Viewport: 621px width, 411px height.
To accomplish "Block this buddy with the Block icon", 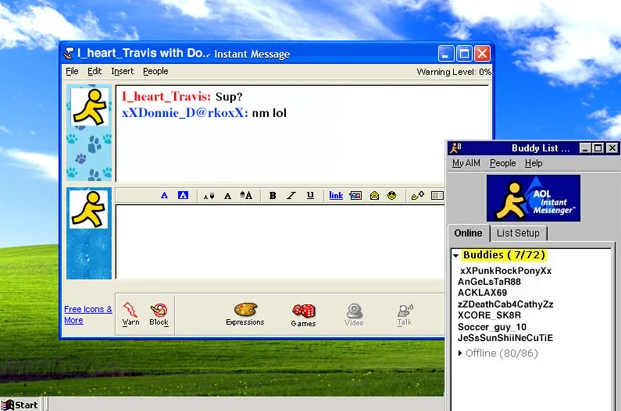I will 159,310.
